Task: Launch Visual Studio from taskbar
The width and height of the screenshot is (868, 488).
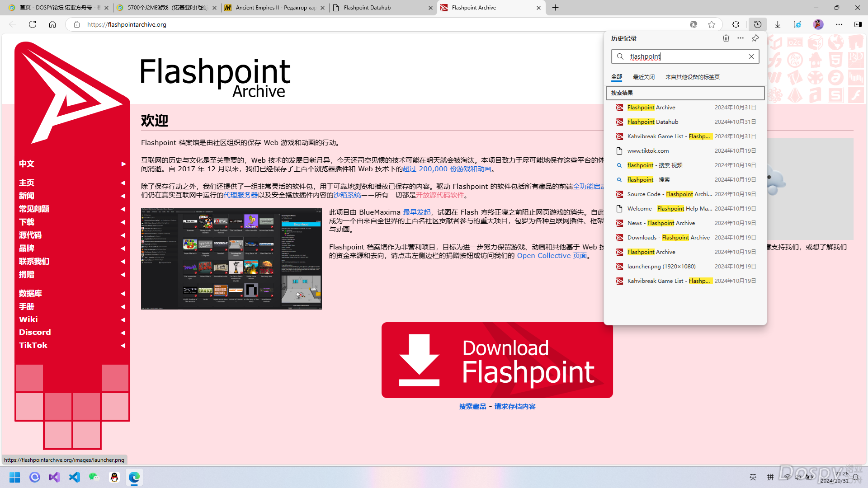Action: [55, 477]
